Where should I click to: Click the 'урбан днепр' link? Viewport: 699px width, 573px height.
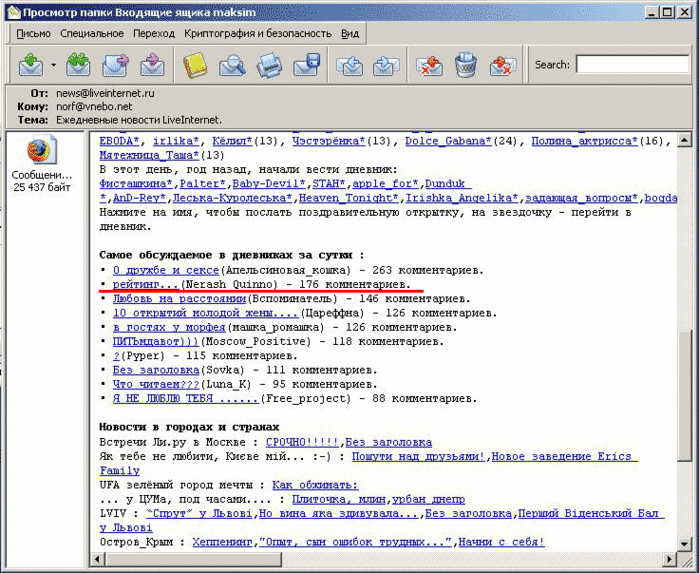[x=428, y=499]
